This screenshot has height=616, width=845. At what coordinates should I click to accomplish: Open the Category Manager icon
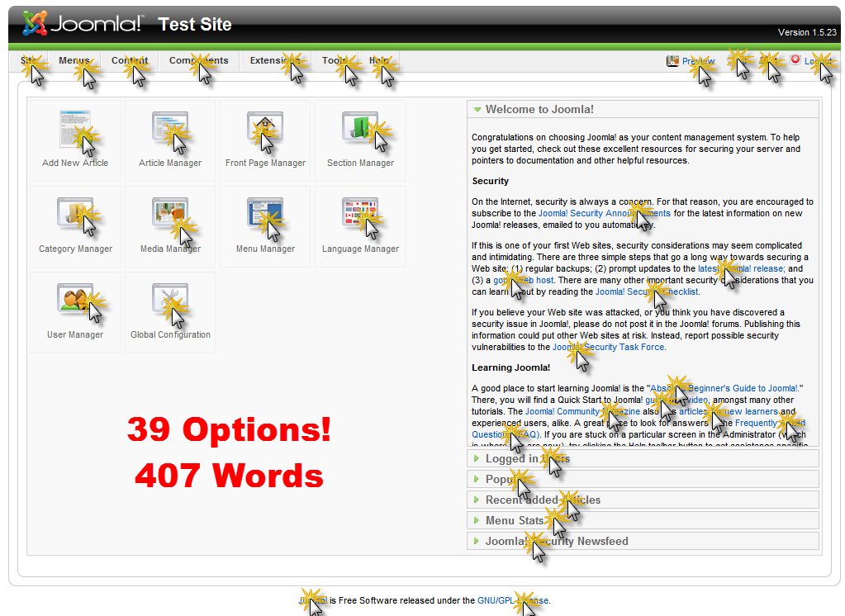pyautogui.click(x=75, y=225)
